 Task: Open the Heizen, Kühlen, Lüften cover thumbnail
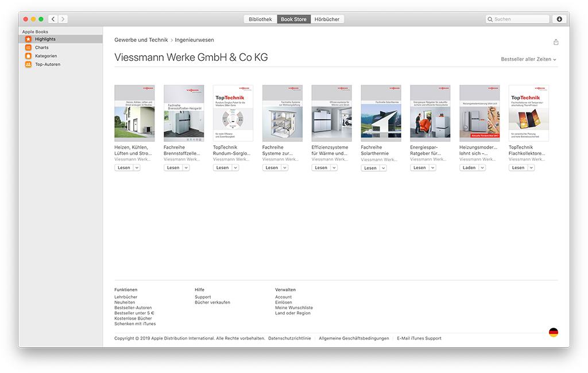point(134,113)
